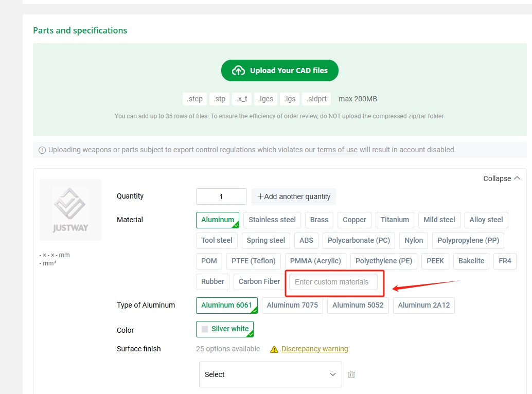The height and width of the screenshot is (394, 532).
Task: Select the Aluminum material option
Action: point(217,220)
